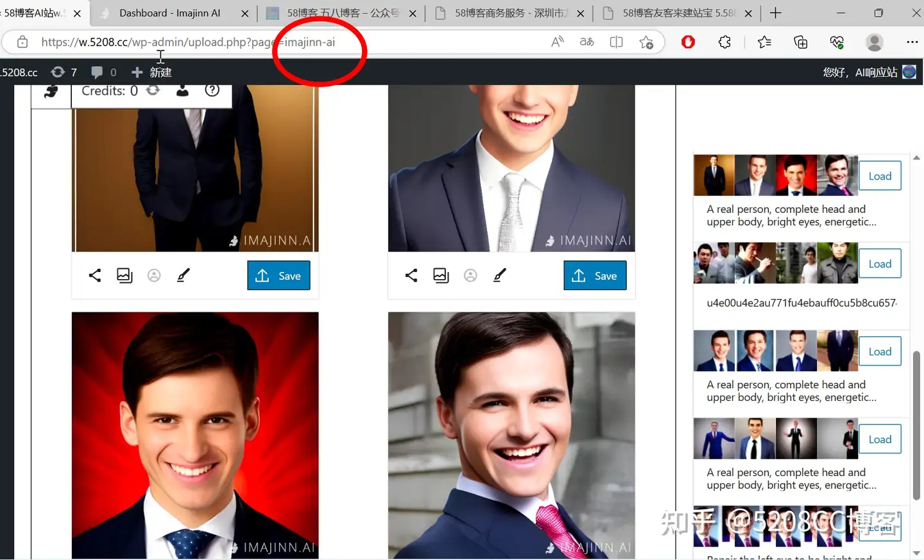
Task: Open the 5208.cc site menu
Action: [x=19, y=72]
